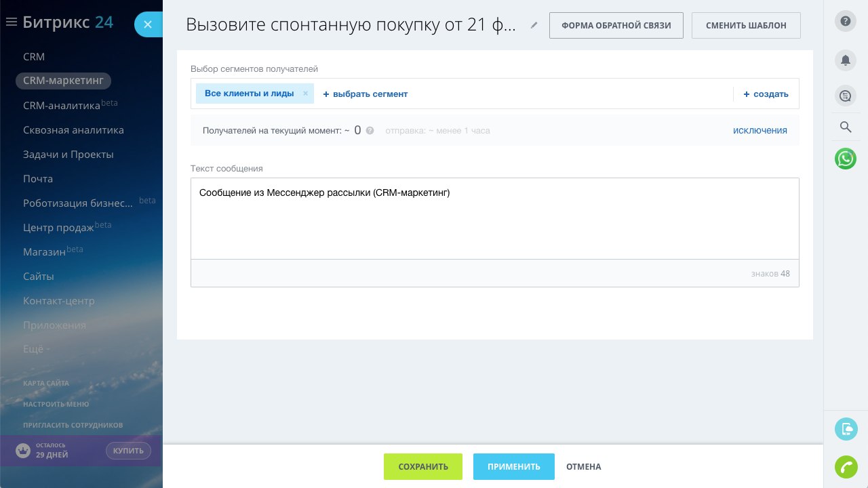The image size is (868, 488).
Task: Click the Сменить шаблон button
Action: 746,26
